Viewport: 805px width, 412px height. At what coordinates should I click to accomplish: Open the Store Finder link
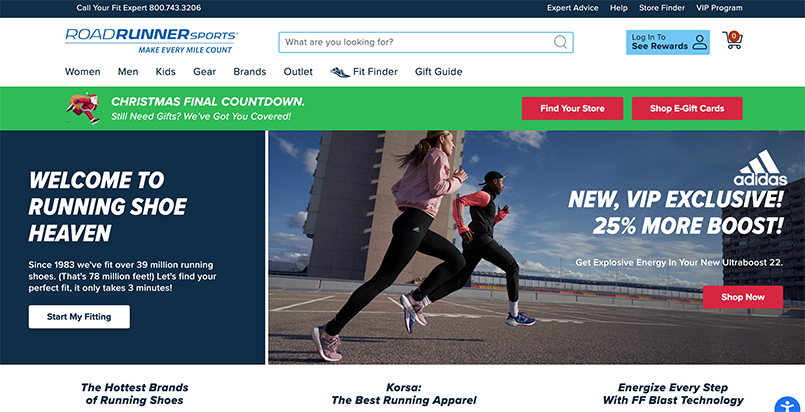coord(662,8)
